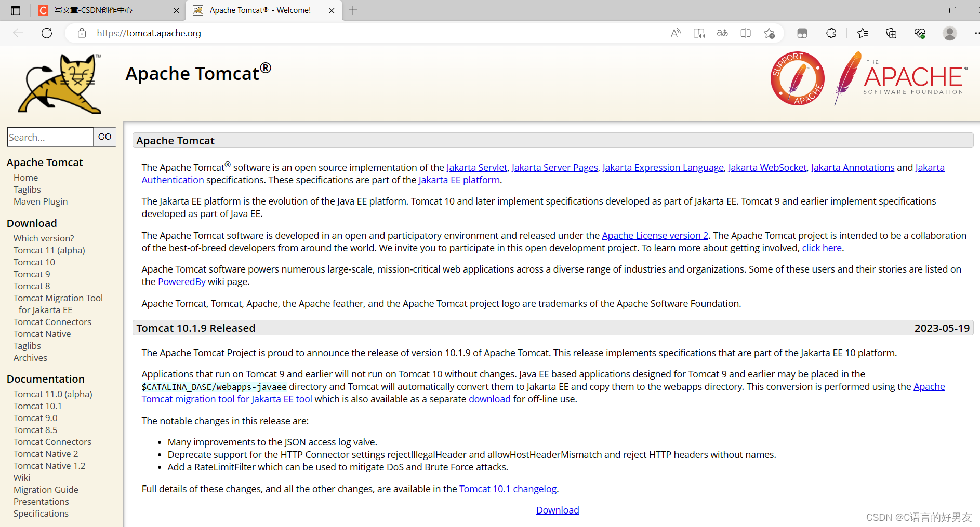This screenshot has width=980, height=527.
Task: Follow the Jakarta Servlet link
Action: coord(476,167)
